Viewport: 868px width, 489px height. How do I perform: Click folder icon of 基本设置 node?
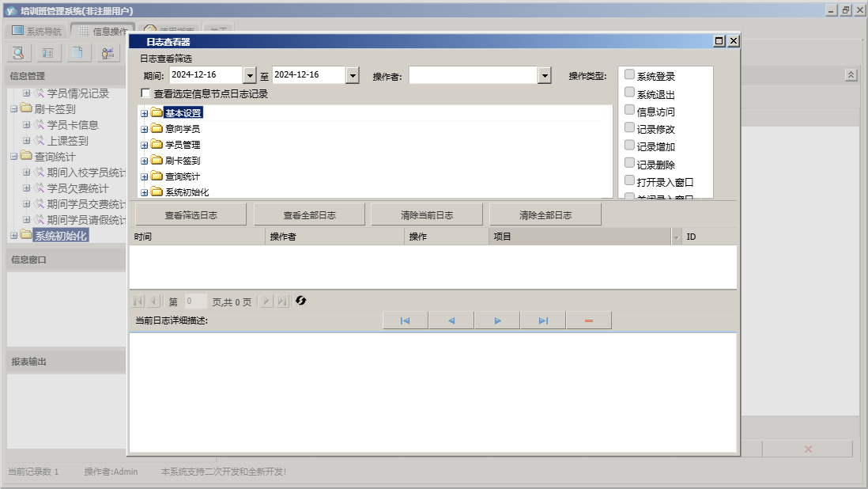(x=157, y=113)
